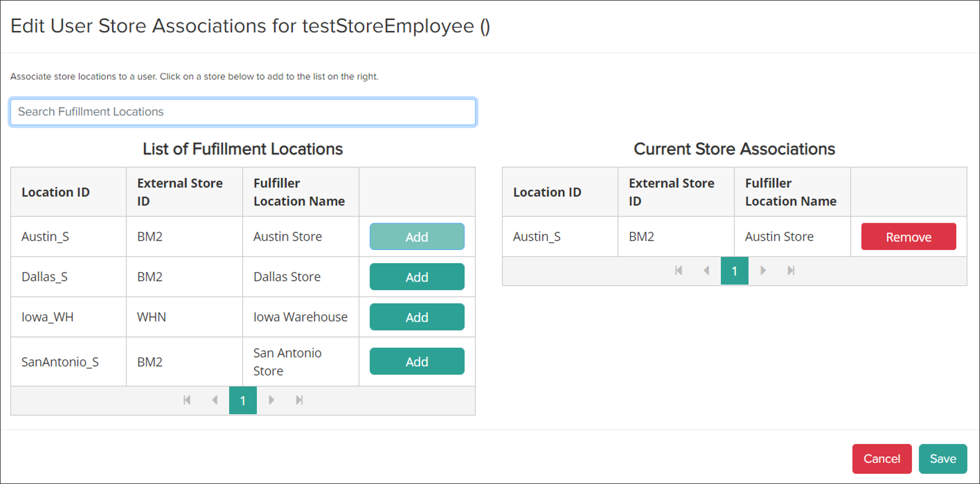980x484 pixels.
Task: Go to last page in Fulfillment Locations list
Action: click(x=299, y=400)
